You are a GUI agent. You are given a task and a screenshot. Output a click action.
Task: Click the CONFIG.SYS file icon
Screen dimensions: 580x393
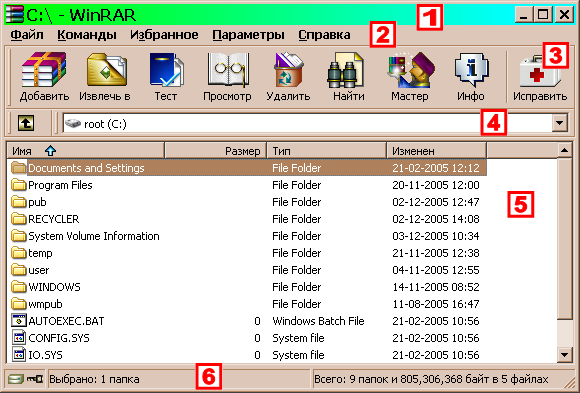coord(18,337)
